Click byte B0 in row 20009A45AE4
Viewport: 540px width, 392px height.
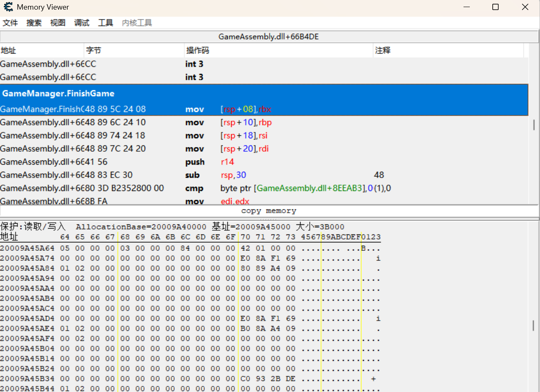tap(245, 328)
